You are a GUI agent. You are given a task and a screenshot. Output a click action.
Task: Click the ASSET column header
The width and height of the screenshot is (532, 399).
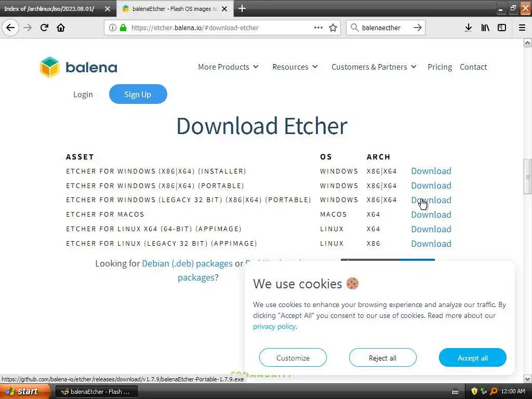(x=79, y=157)
